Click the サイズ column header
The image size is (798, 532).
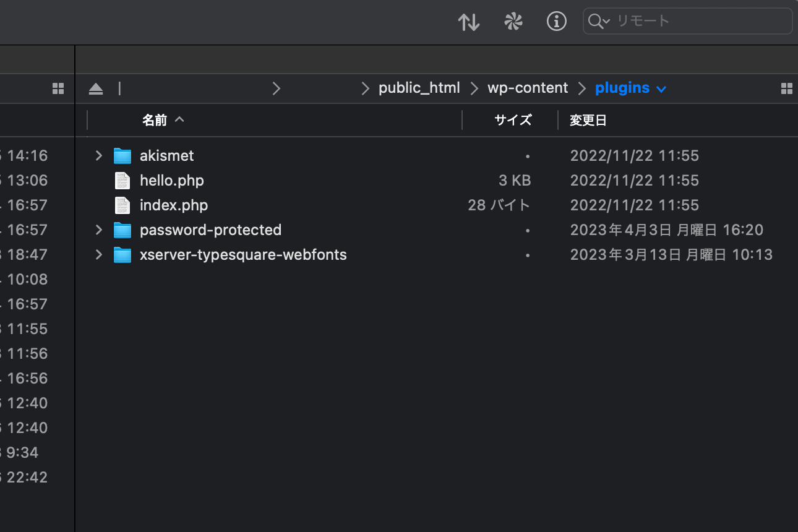pos(513,119)
